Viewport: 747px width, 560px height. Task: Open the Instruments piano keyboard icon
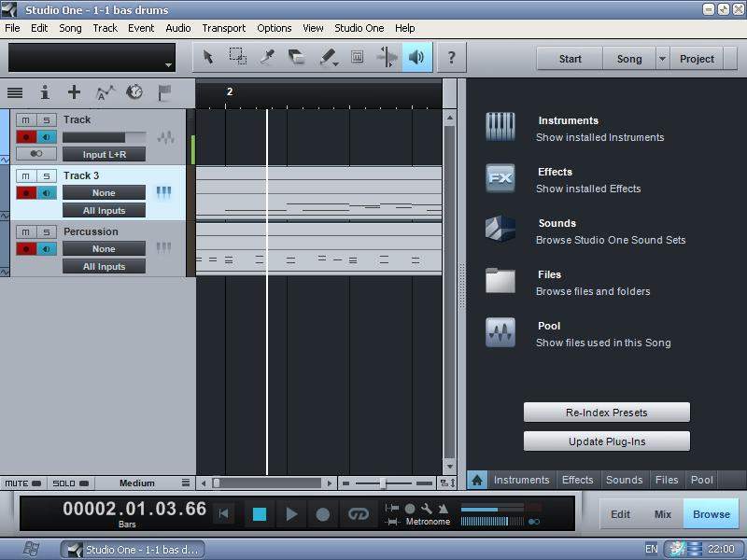[x=500, y=128]
